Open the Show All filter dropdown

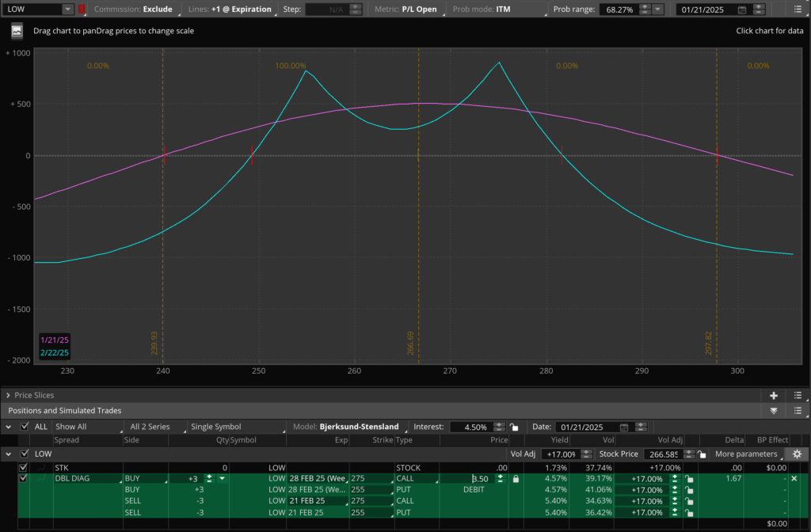[x=88, y=427]
